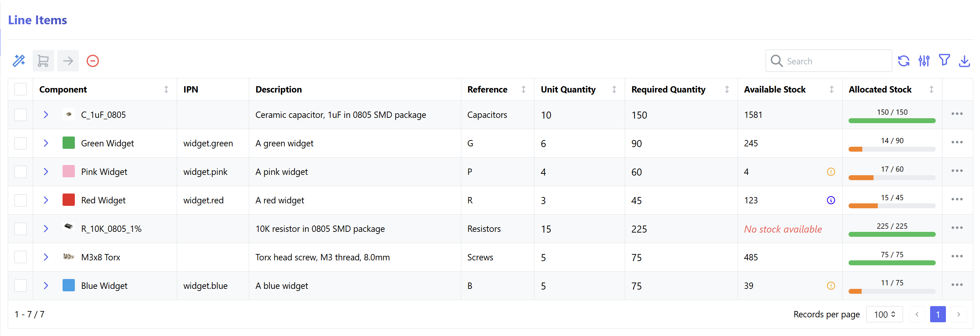Image resolution: width=980 pixels, height=336 pixels.
Task: Click the 150 / 150 allocation progress bar
Action: [x=892, y=121]
